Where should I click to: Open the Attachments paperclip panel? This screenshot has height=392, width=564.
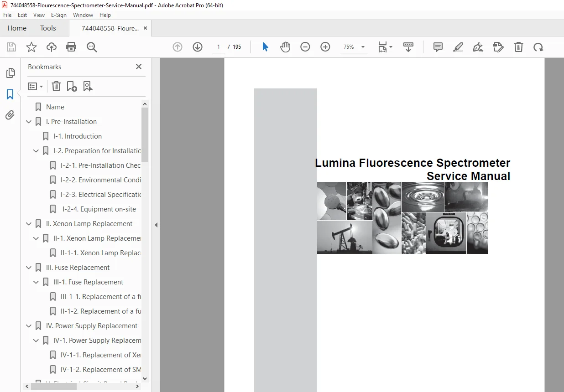(10, 115)
